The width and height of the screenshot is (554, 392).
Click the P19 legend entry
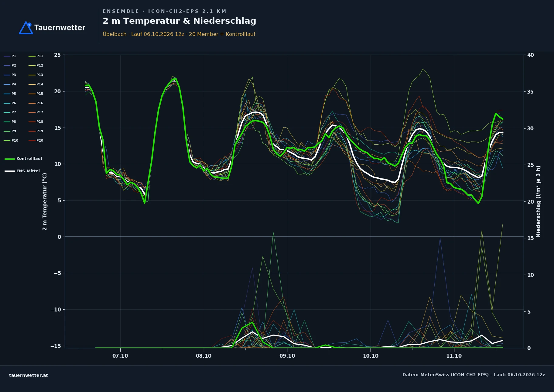pyautogui.click(x=36, y=131)
